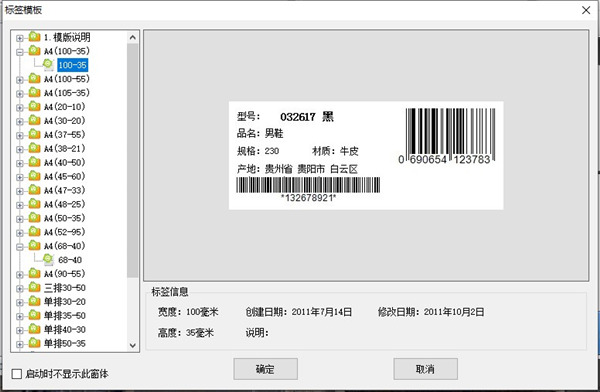Click the 宽度: 100毫米 text

pyautogui.click(x=188, y=312)
